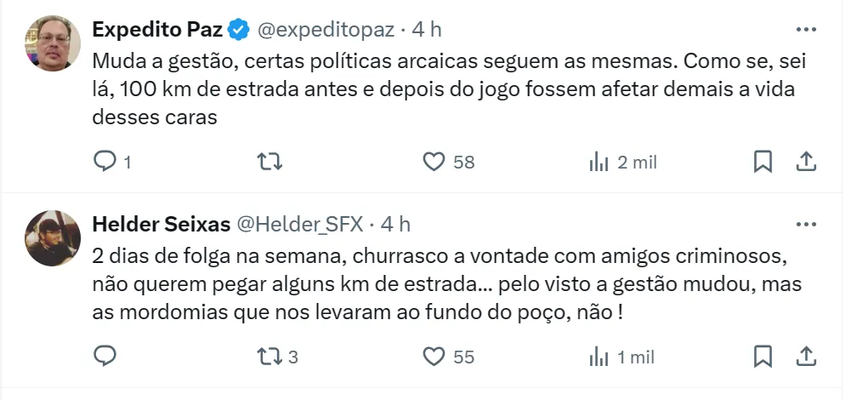Click the Expedito Paz display name
Screen dimensions: 868x400
coord(157,30)
